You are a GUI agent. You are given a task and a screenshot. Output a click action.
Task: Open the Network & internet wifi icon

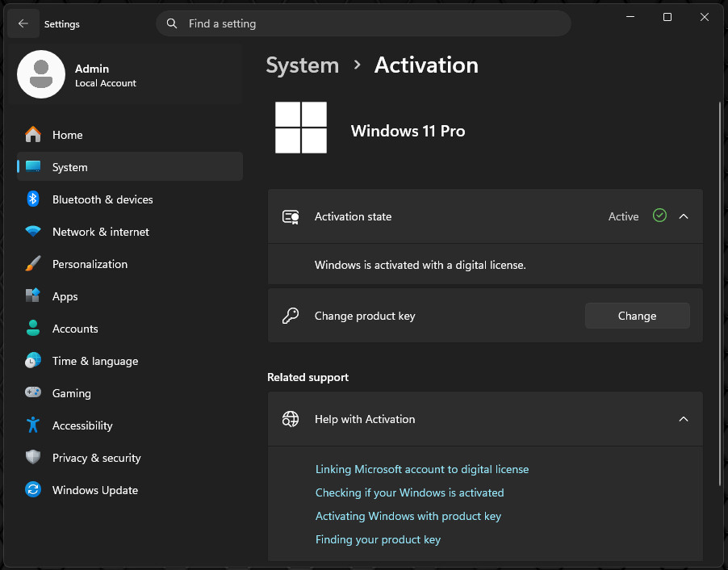[33, 232]
